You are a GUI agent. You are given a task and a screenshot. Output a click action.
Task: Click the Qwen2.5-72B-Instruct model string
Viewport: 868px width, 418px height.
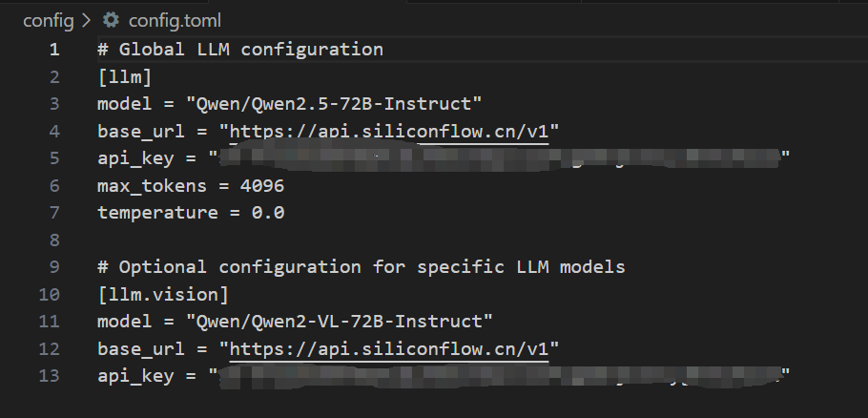333,103
